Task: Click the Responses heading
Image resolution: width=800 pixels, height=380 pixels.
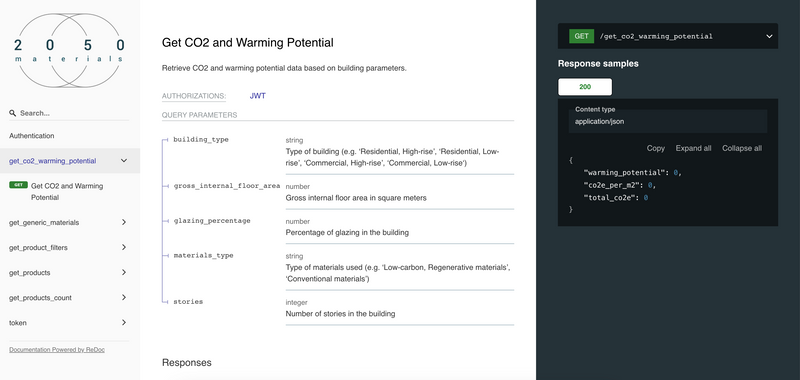Action: click(186, 363)
